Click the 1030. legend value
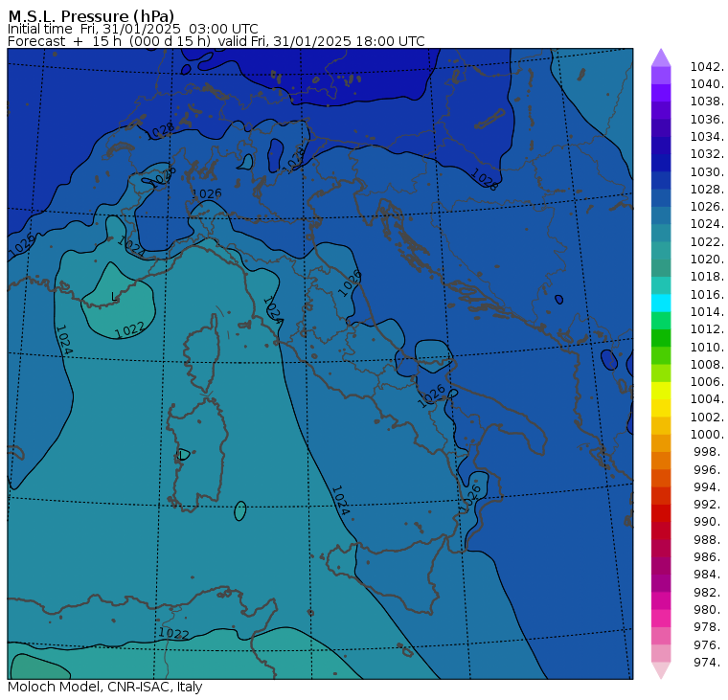 (x=707, y=171)
